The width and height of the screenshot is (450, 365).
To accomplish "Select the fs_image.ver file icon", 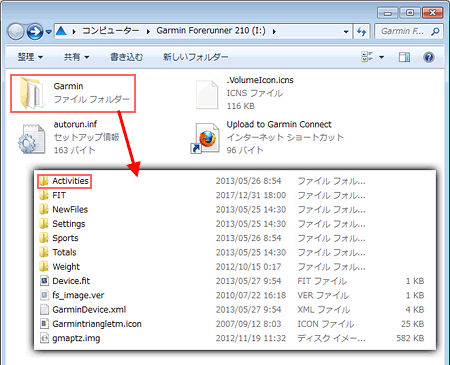I will click(x=44, y=295).
